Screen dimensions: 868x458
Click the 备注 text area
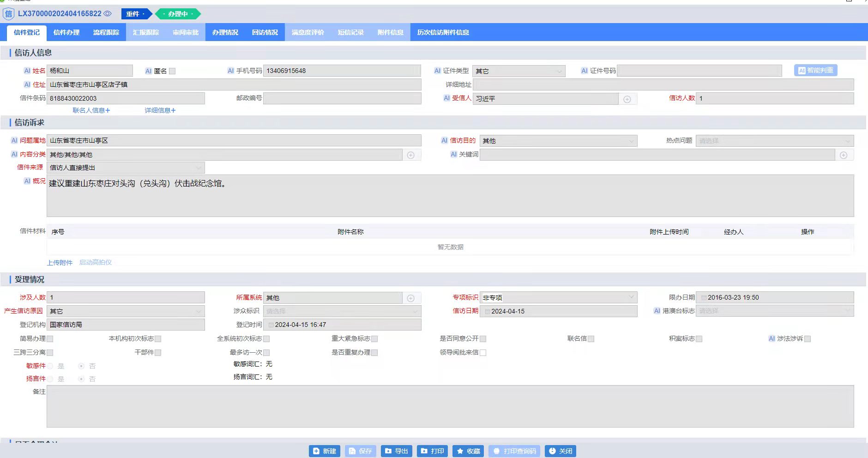click(450, 406)
